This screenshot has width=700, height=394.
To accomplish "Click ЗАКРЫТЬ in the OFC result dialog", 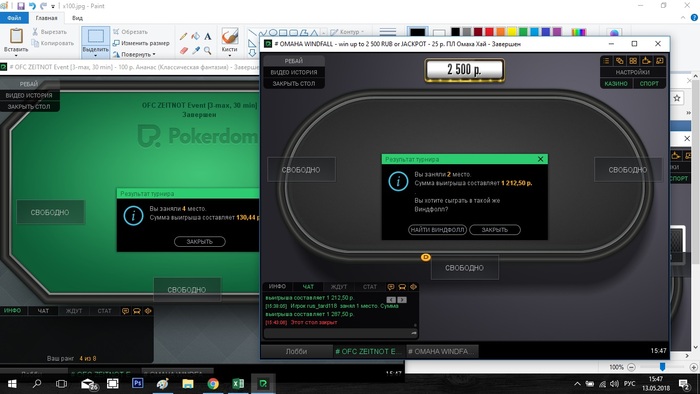I will coord(200,241).
